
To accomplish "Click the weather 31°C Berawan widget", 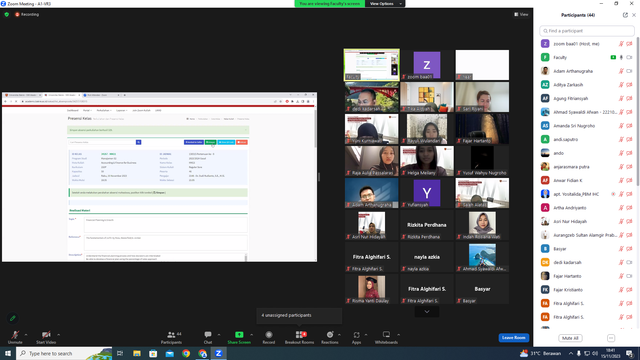I will pos(540,353).
